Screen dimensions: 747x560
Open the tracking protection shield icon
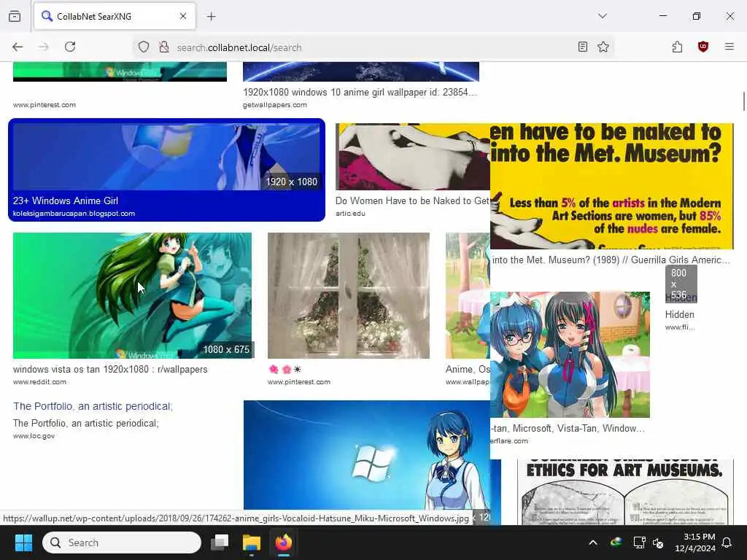click(x=144, y=47)
